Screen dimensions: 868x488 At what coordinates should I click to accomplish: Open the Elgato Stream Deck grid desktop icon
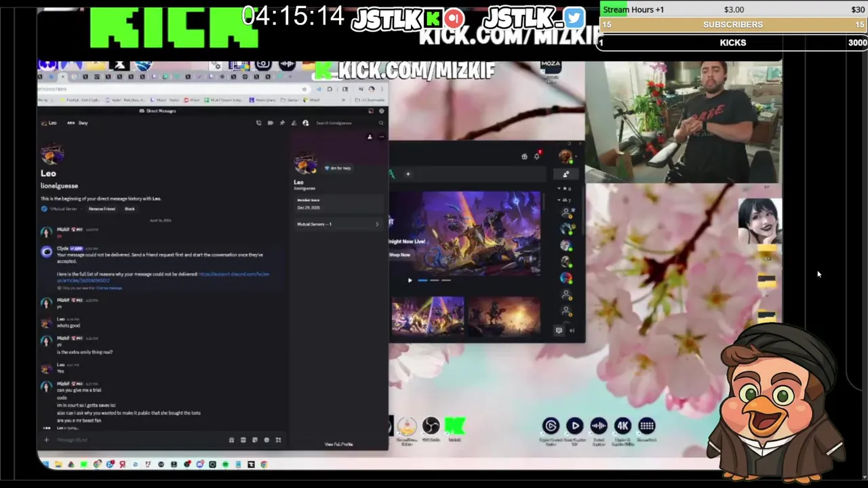click(647, 426)
